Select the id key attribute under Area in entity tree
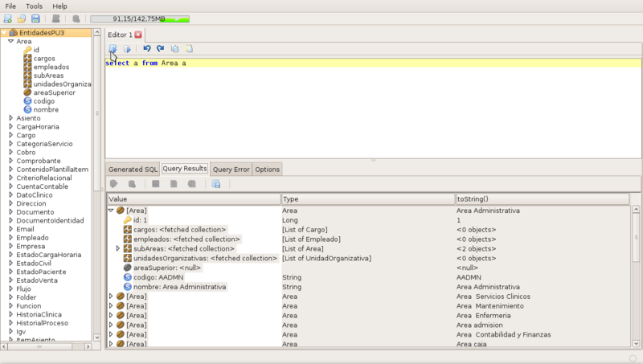Image resolution: width=643 pixels, height=364 pixels. pyautogui.click(x=36, y=50)
